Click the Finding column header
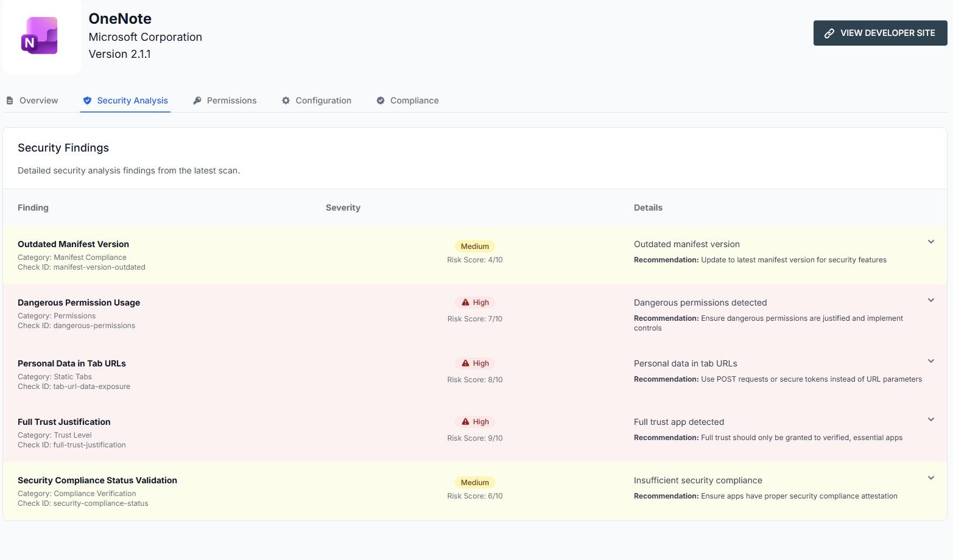 coord(33,208)
